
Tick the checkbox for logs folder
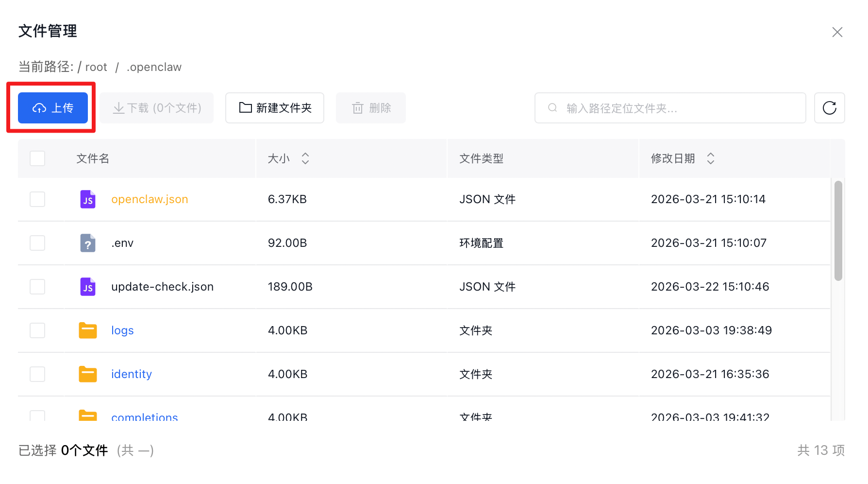[37, 330]
